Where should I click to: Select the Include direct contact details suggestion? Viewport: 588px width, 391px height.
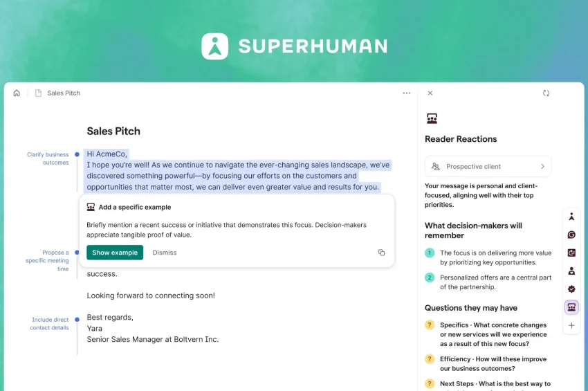(x=50, y=323)
